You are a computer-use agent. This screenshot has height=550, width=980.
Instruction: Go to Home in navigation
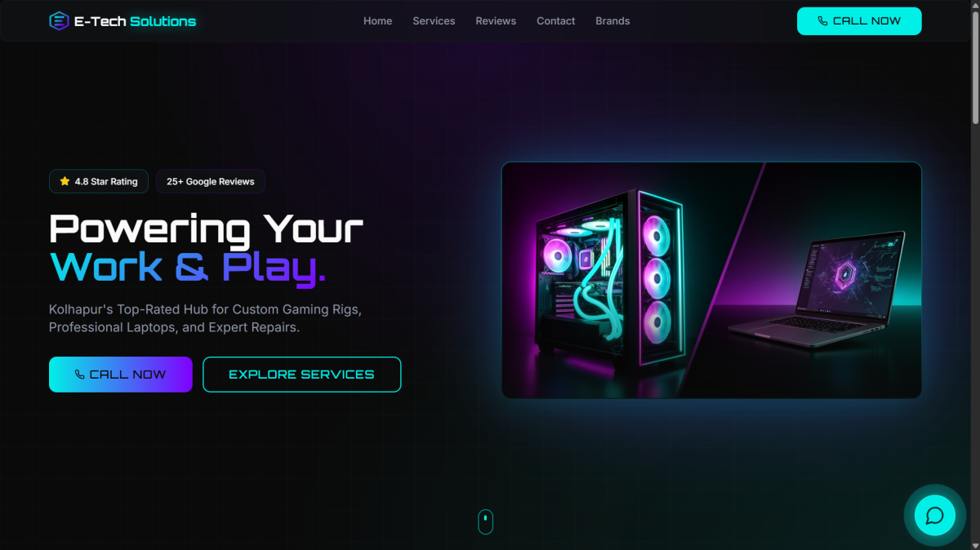coord(377,21)
